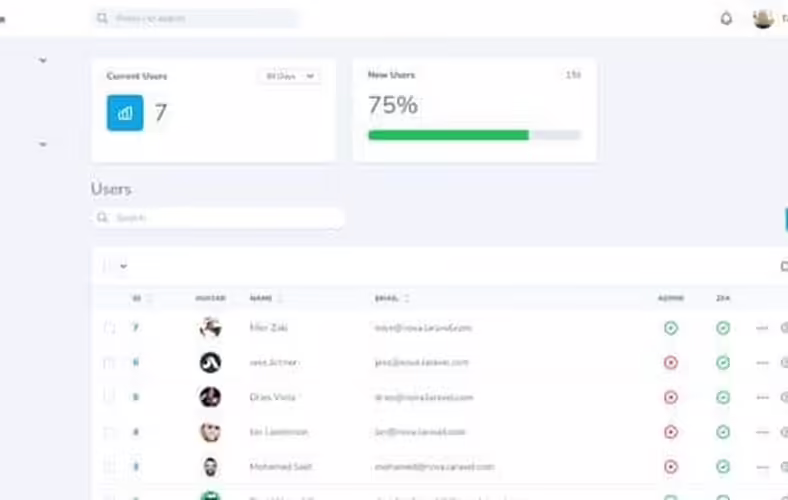The height and width of the screenshot is (500, 788).
Task: Select the checkbox for Jess Archer row
Action: 109,363
